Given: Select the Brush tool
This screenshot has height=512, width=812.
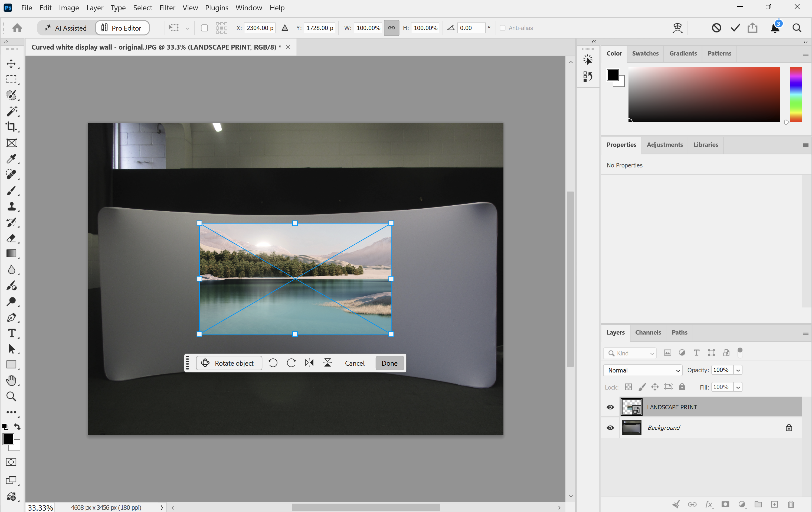Looking at the screenshot, I should [11, 191].
